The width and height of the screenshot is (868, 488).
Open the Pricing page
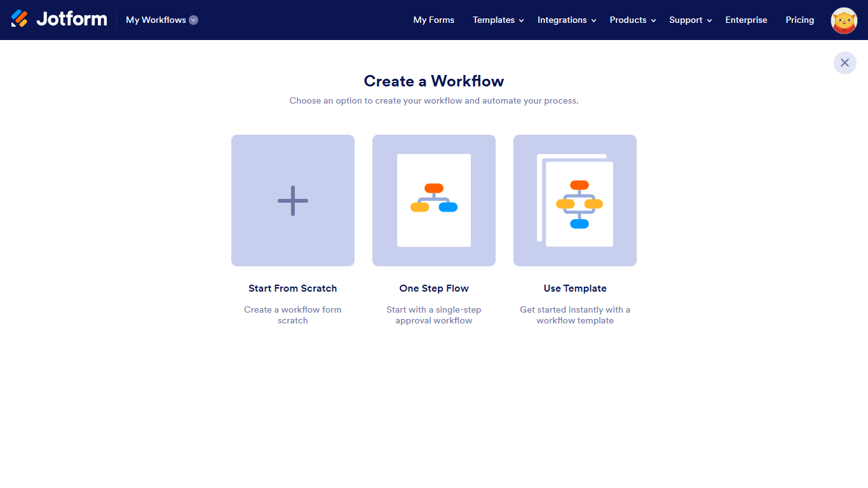click(800, 20)
